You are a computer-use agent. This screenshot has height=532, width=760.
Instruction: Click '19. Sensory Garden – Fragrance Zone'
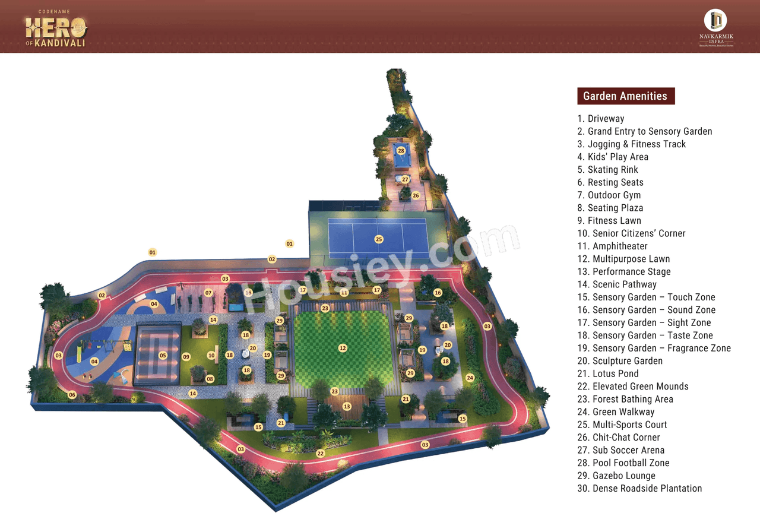(654, 349)
